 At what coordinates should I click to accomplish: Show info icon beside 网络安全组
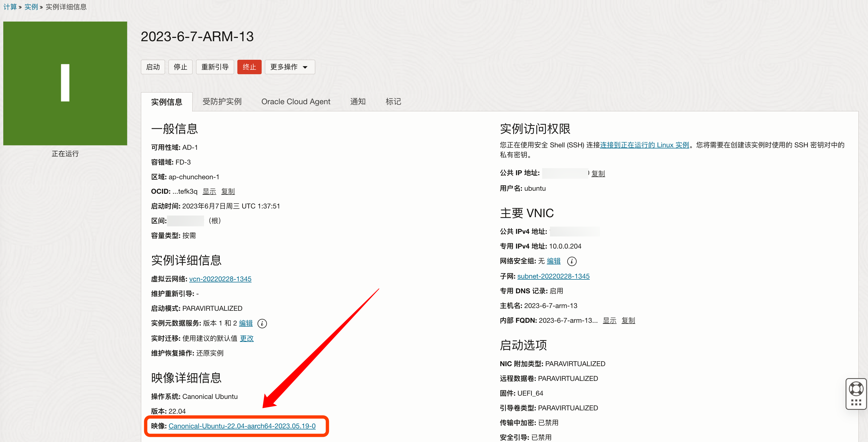tap(572, 261)
